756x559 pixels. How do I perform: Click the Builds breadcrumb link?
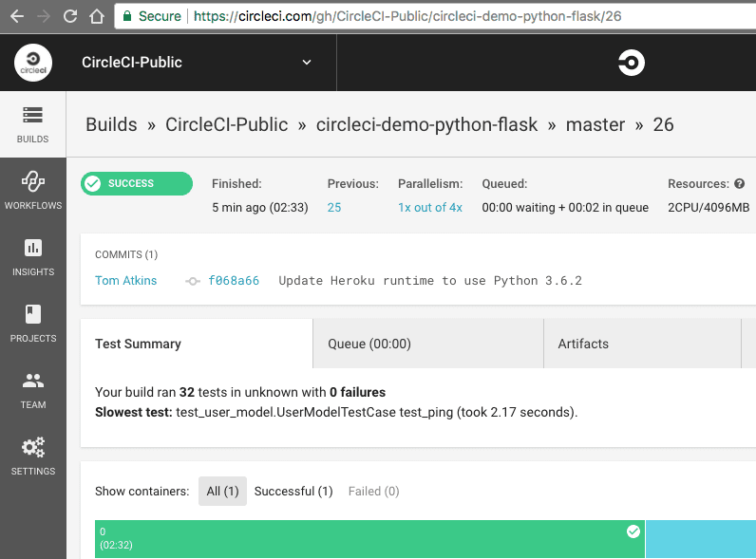[111, 125]
